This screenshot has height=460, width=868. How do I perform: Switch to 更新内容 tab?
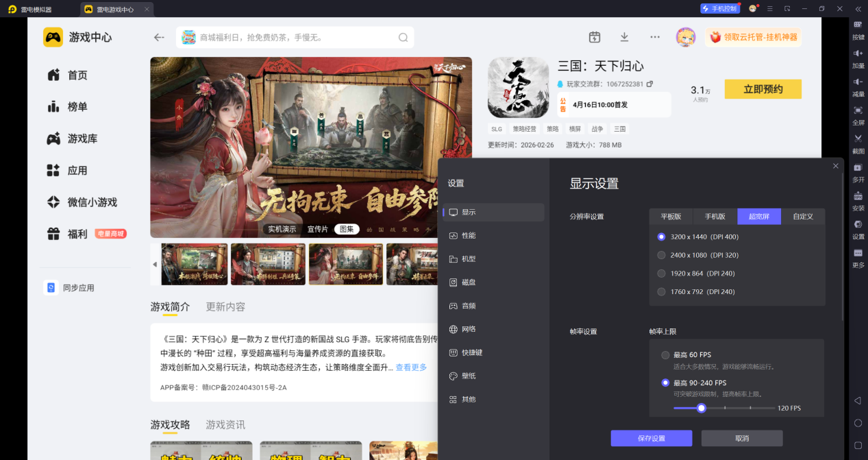(225, 306)
